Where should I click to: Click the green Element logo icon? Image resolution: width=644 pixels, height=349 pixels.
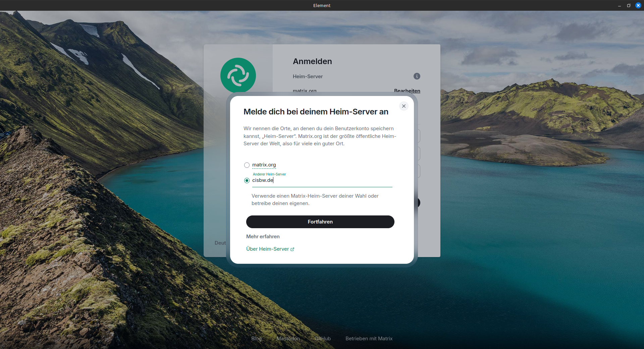238,75
